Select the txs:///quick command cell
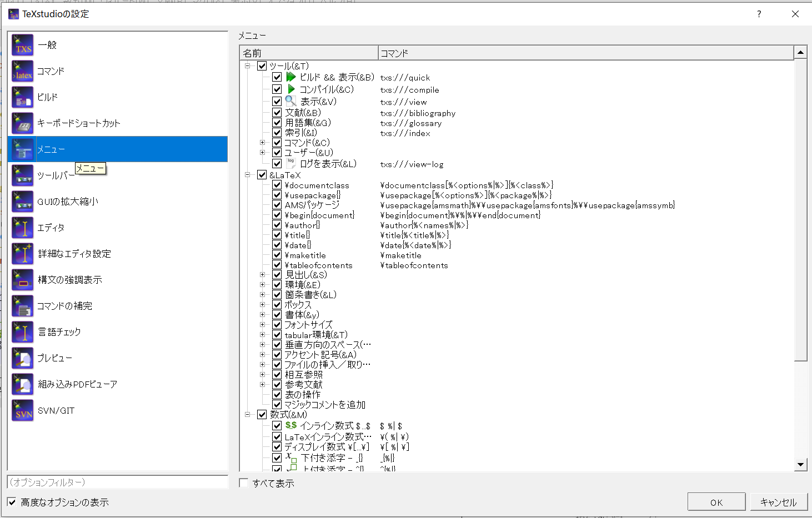The width and height of the screenshot is (812, 518). 405,78
